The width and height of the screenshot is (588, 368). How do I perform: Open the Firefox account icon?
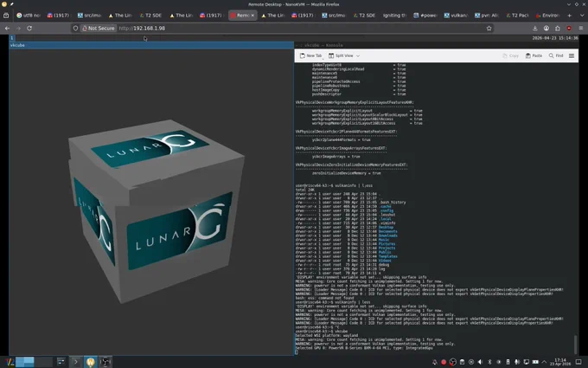pyautogui.click(x=546, y=29)
